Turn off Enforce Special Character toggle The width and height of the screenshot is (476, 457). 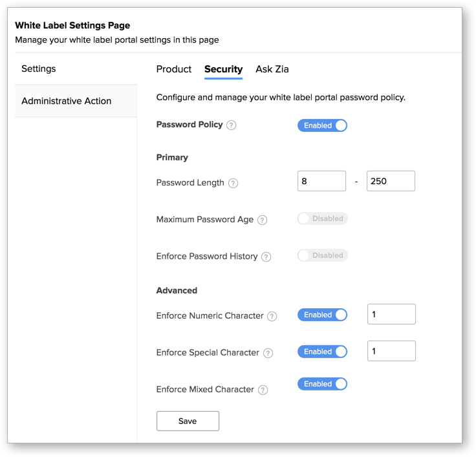[322, 352]
